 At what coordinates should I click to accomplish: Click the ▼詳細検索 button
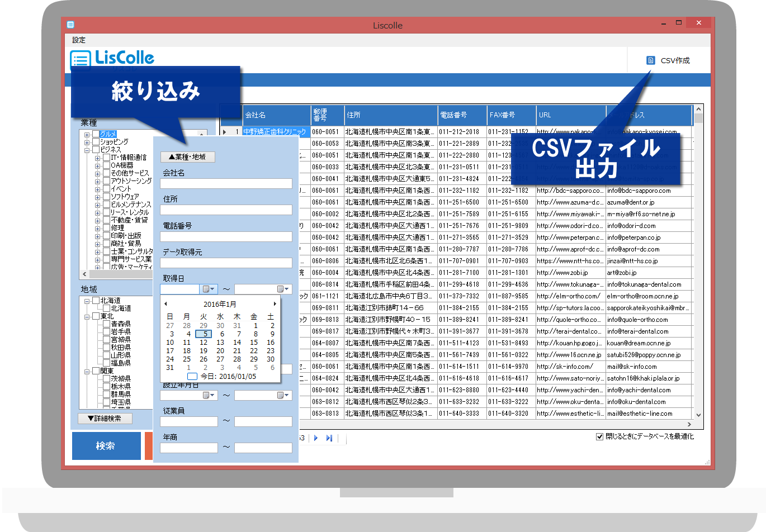point(105,419)
